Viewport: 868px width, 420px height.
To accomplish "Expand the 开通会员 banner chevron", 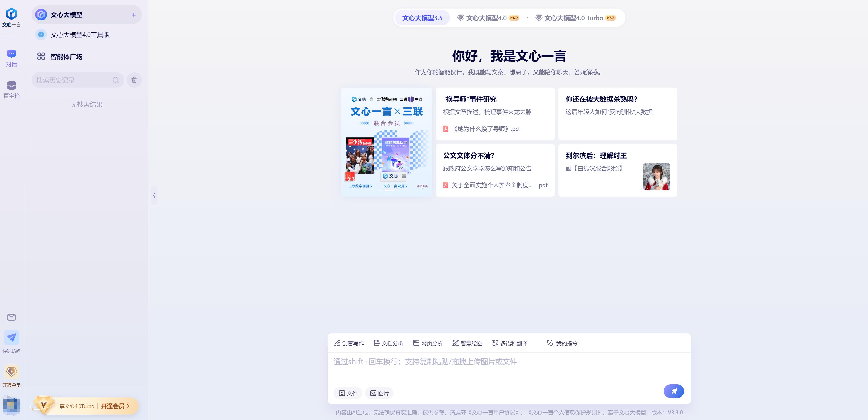I will [128, 406].
